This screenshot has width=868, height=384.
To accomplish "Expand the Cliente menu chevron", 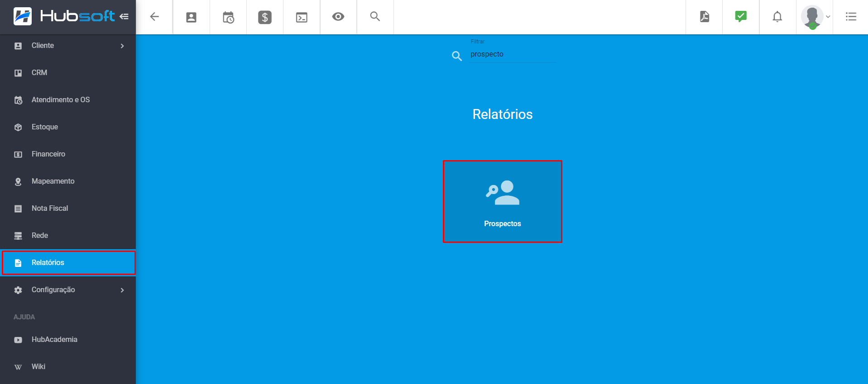I will [122, 46].
